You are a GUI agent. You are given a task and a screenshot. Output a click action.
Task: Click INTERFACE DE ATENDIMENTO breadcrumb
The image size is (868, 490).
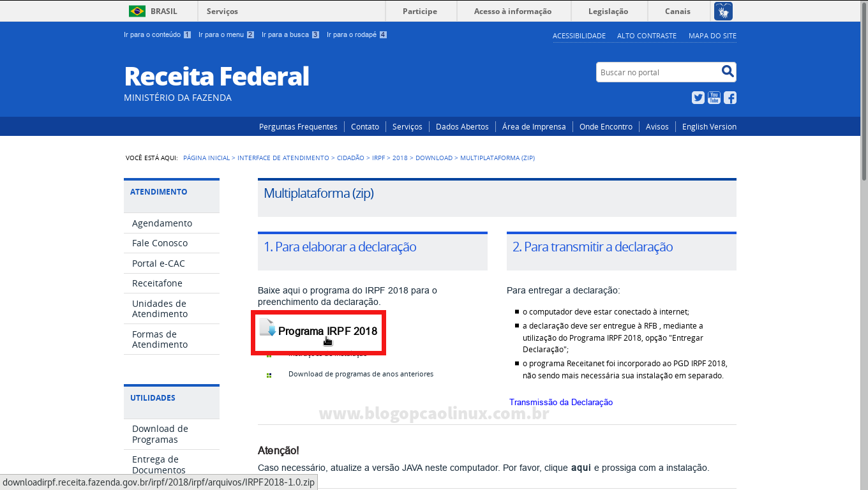point(283,158)
